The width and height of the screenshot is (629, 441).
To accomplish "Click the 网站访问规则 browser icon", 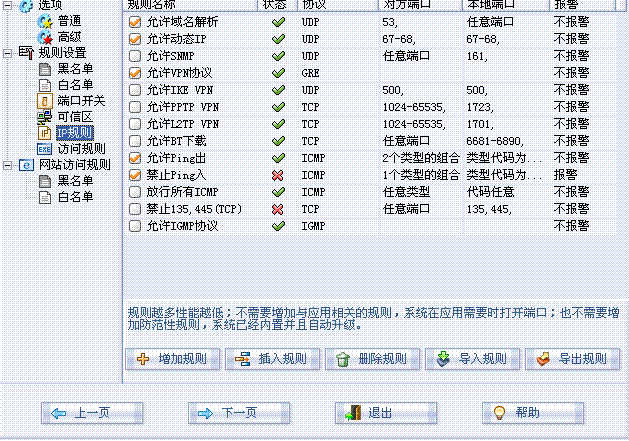I will pyautogui.click(x=26, y=165).
